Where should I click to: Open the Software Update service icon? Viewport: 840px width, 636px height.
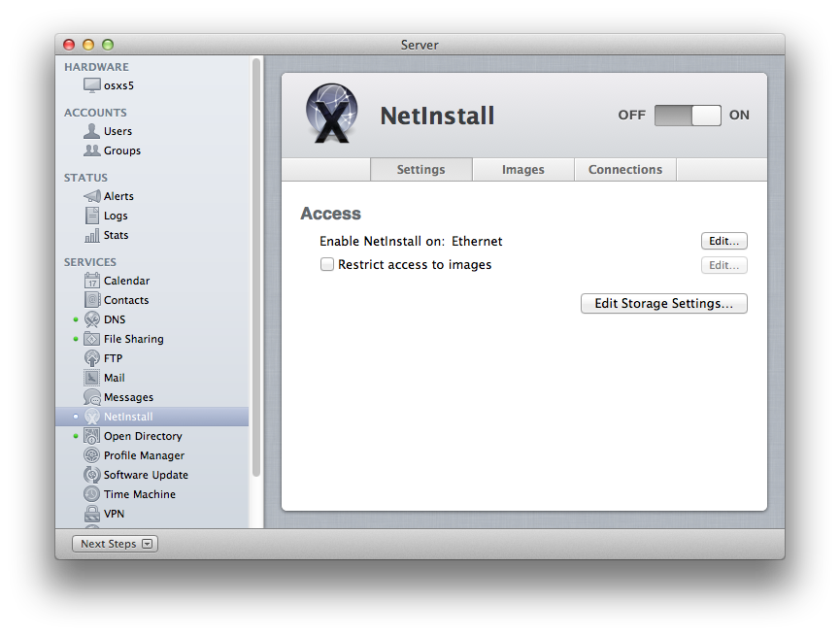point(91,475)
